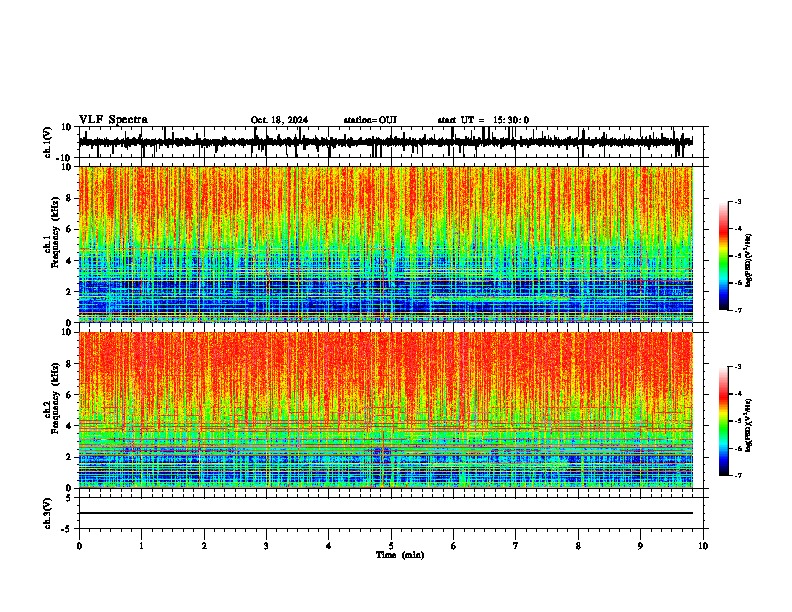792x612 pixels.
Task: Click the date "Oct. 18, 2024"
Action: pos(279,120)
